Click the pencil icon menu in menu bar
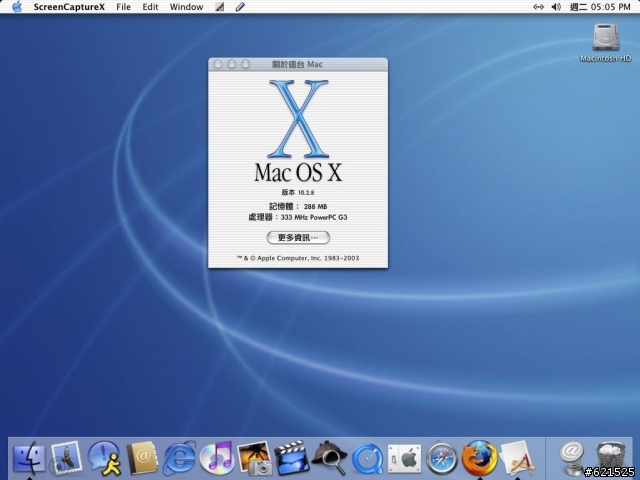 pyautogui.click(x=240, y=7)
